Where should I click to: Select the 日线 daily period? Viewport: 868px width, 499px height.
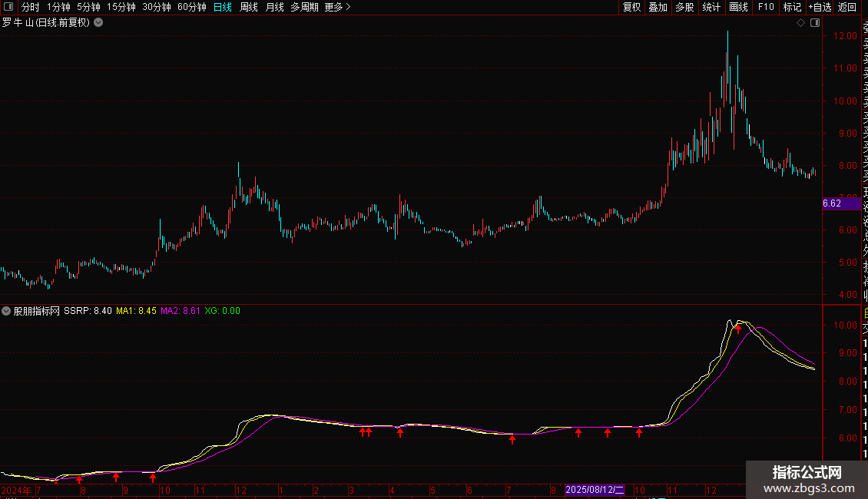223,7
